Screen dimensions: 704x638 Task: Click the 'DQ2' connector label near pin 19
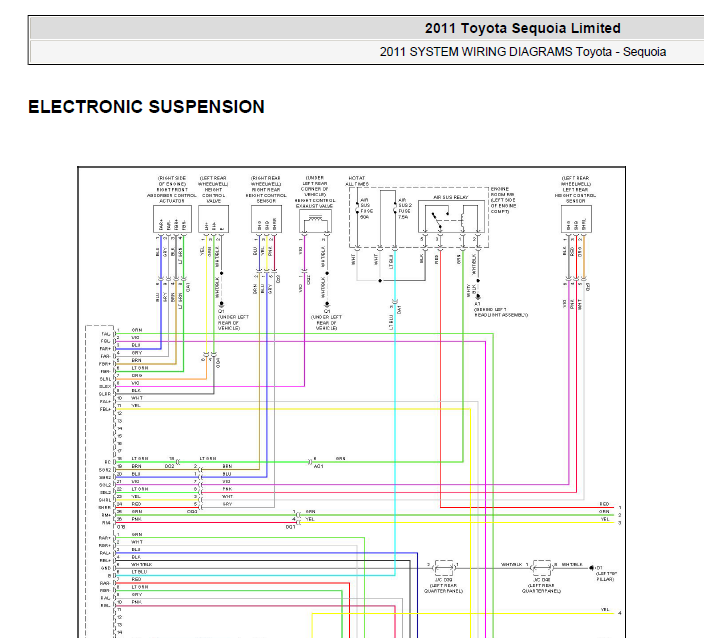pyautogui.click(x=169, y=466)
